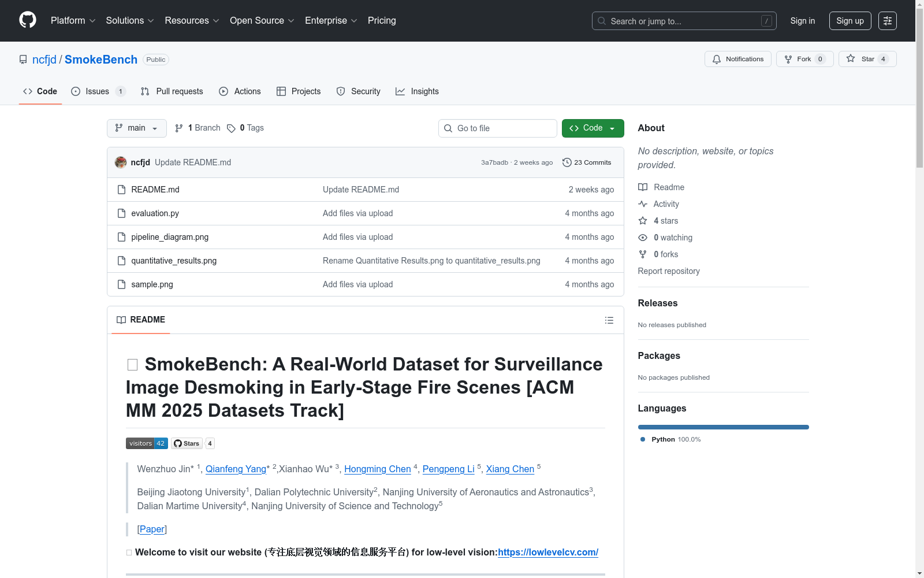Open the Qianfeng Yang author link
924x578 pixels.
[x=236, y=469]
